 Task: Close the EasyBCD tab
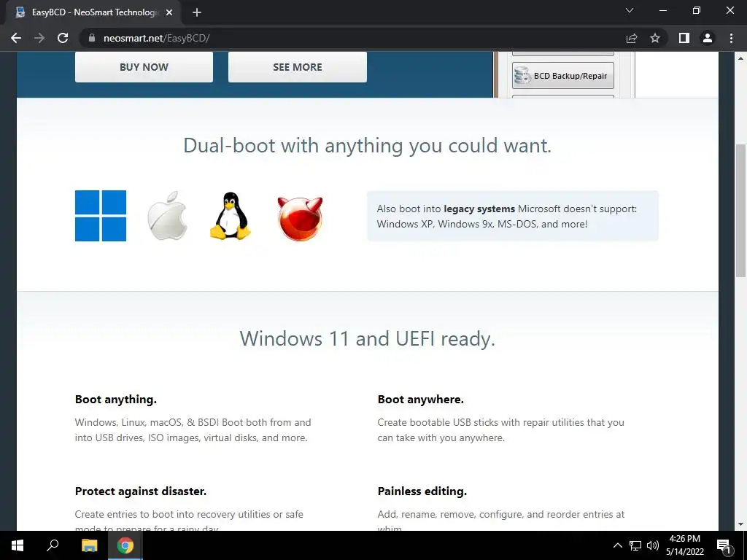click(x=169, y=12)
